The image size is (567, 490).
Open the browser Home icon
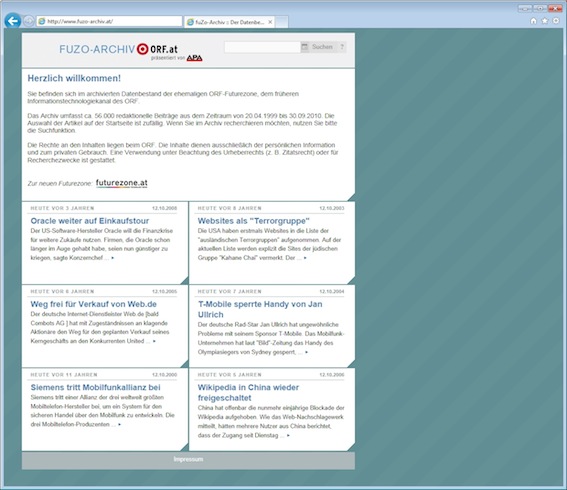pos(533,21)
